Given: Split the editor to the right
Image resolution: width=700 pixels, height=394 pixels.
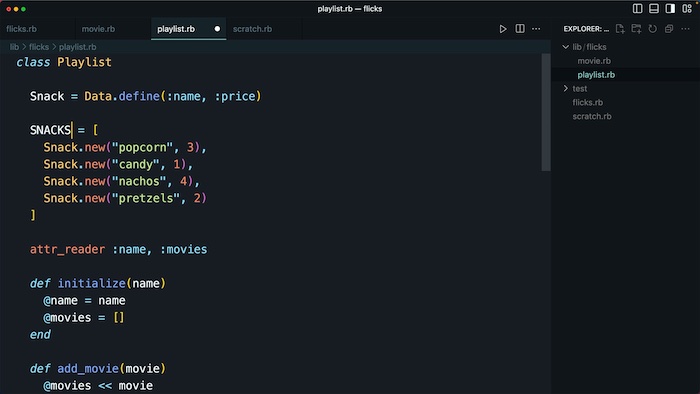Looking at the screenshot, I should click(520, 29).
